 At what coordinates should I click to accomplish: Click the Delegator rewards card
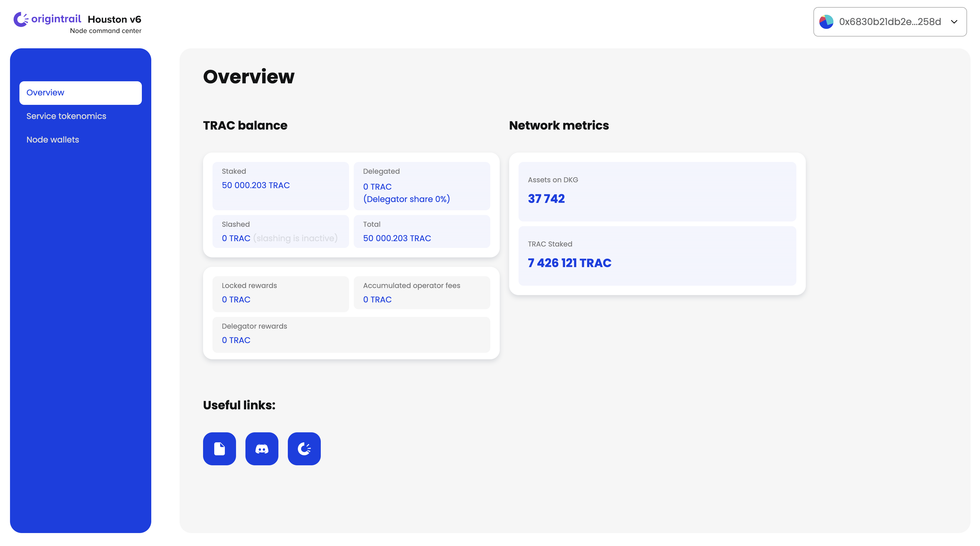pos(351,334)
